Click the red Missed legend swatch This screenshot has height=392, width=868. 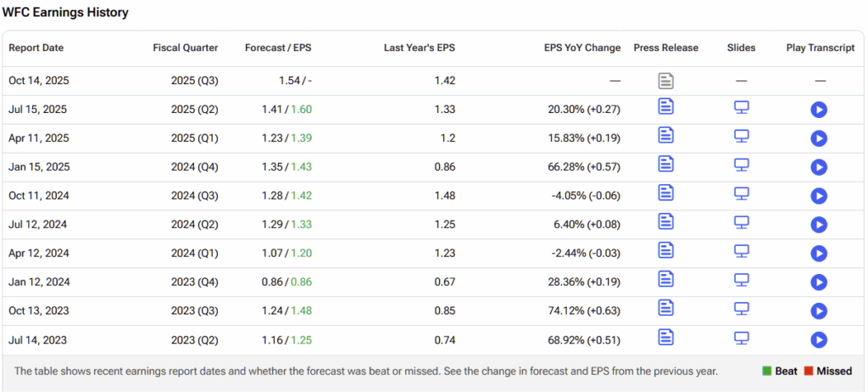coord(810,371)
